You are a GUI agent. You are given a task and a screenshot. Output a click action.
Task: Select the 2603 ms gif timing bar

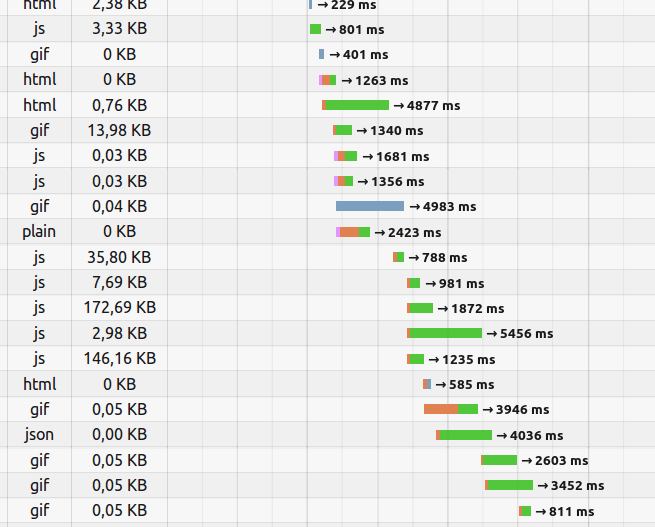tap(499, 460)
